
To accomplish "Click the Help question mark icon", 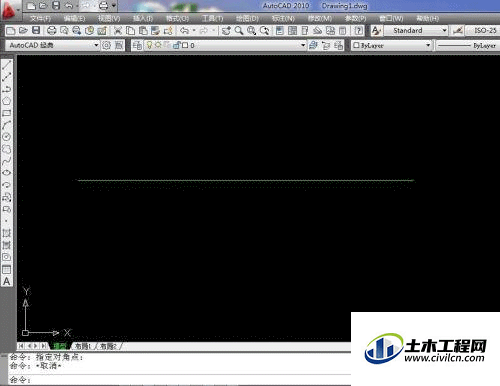I will coord(358,31).
